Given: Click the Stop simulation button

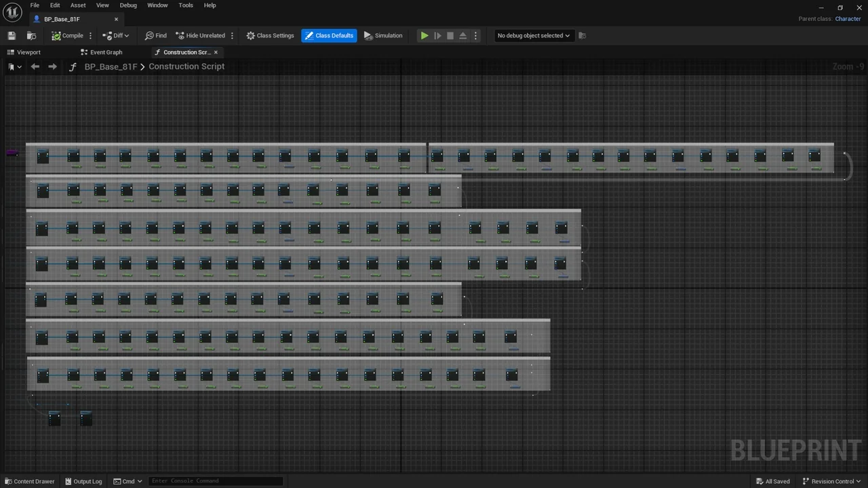Looking at the screenshot, I should pyautogui.click(x=450, y=36).
